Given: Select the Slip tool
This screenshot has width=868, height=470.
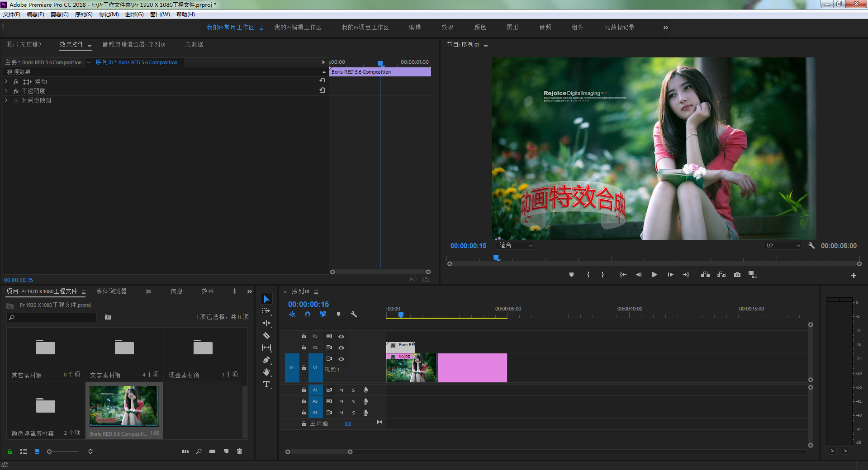Looking at the screenshot, I should [266, 348].
